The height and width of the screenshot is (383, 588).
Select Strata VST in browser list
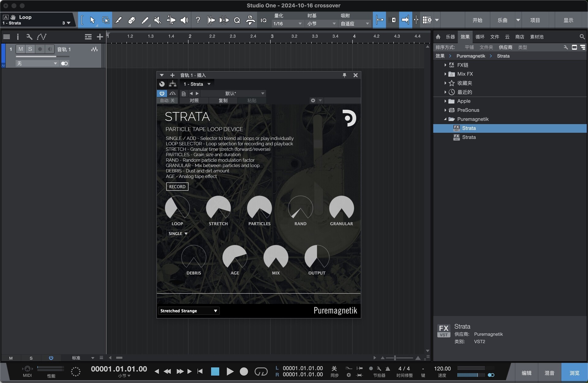coord(510,128)
